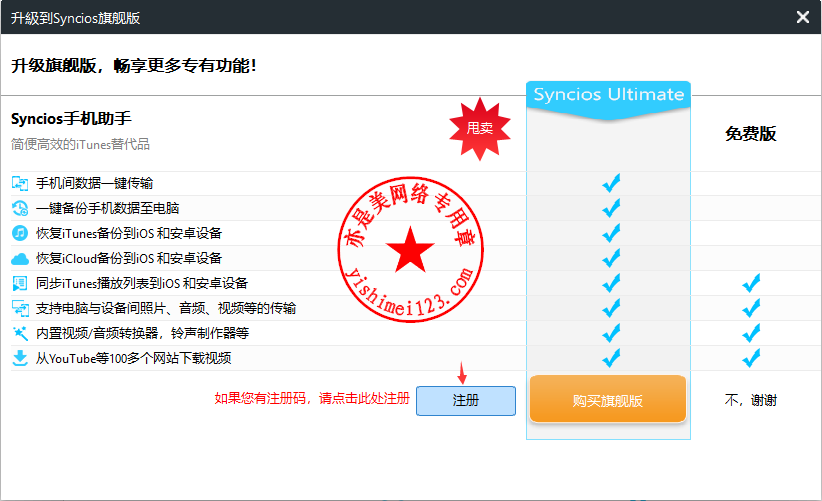
Task: Click 从YouTube等100多个网站下载视频 text
Action: [x=133, y=358]
